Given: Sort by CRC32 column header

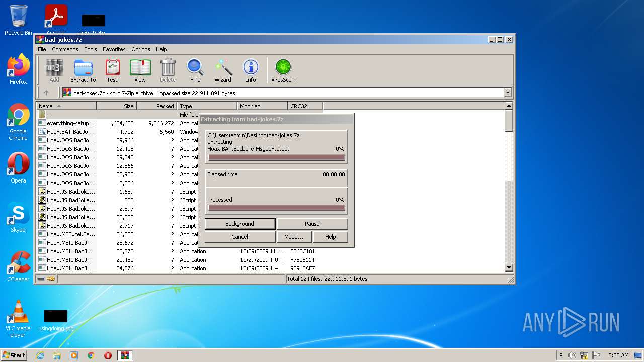Looking at the screenshot, I should pyautogui.click(x=305, y=106).
